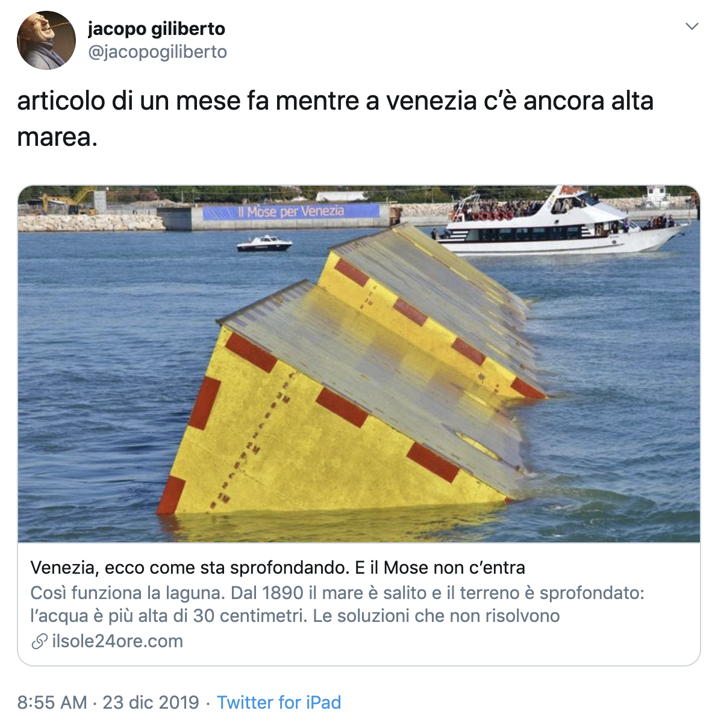Click the word 'marea.' in the tweet

click(57, 137)
